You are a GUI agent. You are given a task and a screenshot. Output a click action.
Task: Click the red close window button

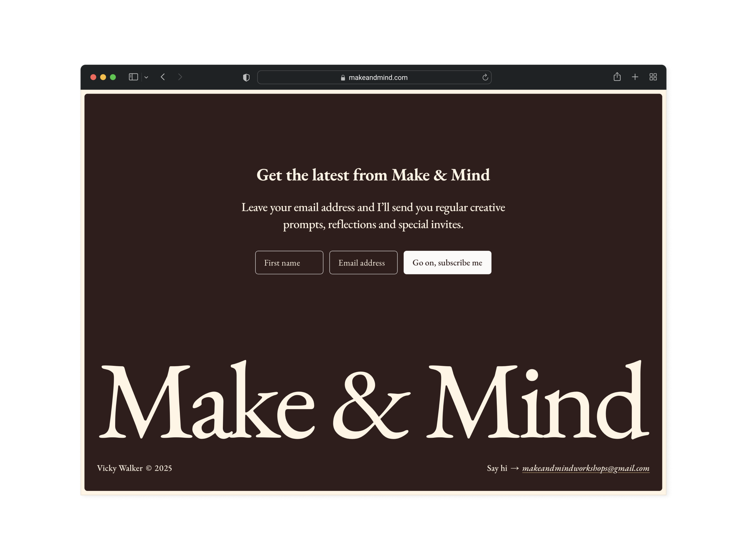(94, 77)
